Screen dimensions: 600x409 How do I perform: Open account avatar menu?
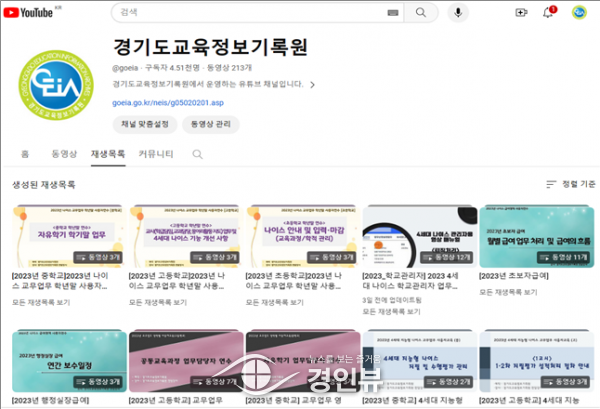coord(579,13)
